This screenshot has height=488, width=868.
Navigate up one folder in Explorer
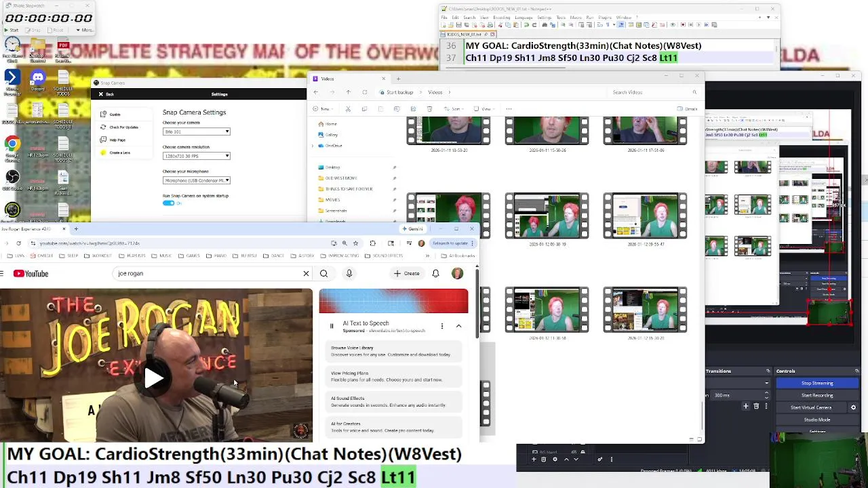[348, 92]
